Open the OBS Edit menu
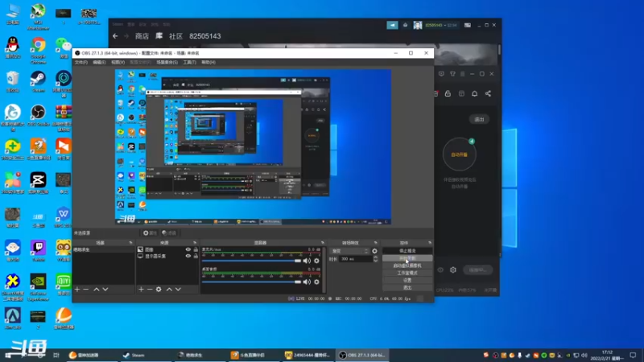 (x=99, y=63)
